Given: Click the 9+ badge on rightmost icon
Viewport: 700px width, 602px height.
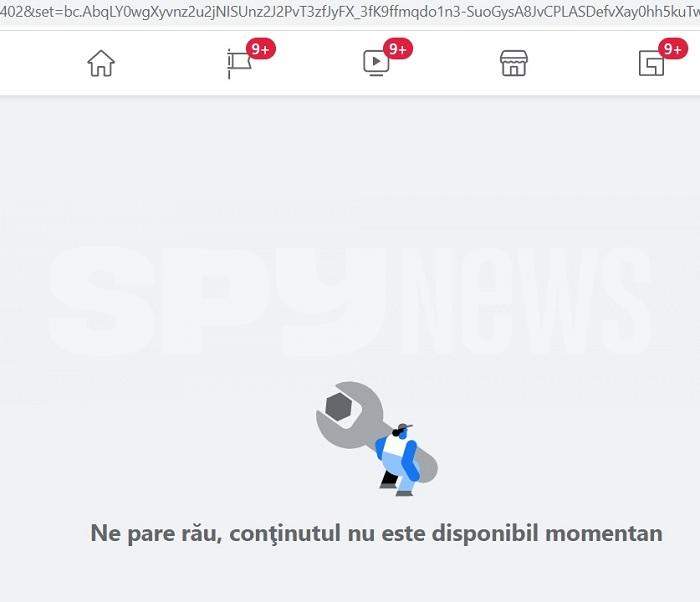Looking at the screenshot, I should (x=673, y=49).
